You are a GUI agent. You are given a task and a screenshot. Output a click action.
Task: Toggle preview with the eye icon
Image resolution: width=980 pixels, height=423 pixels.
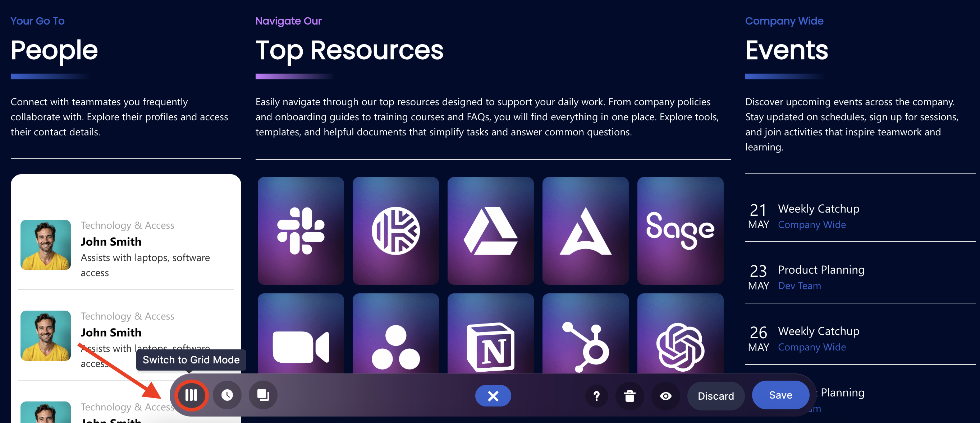[x=665, y=396]
